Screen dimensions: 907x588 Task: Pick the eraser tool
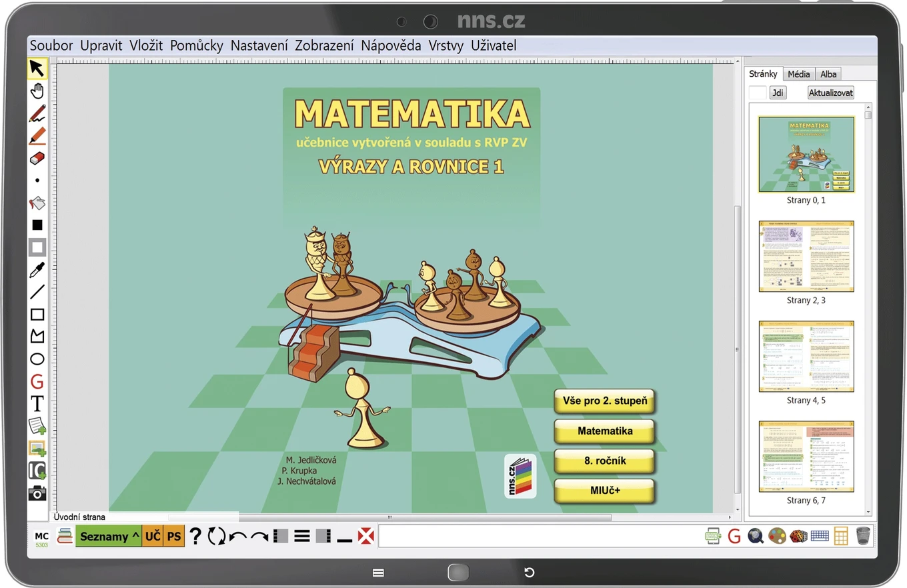coord(37,159)
